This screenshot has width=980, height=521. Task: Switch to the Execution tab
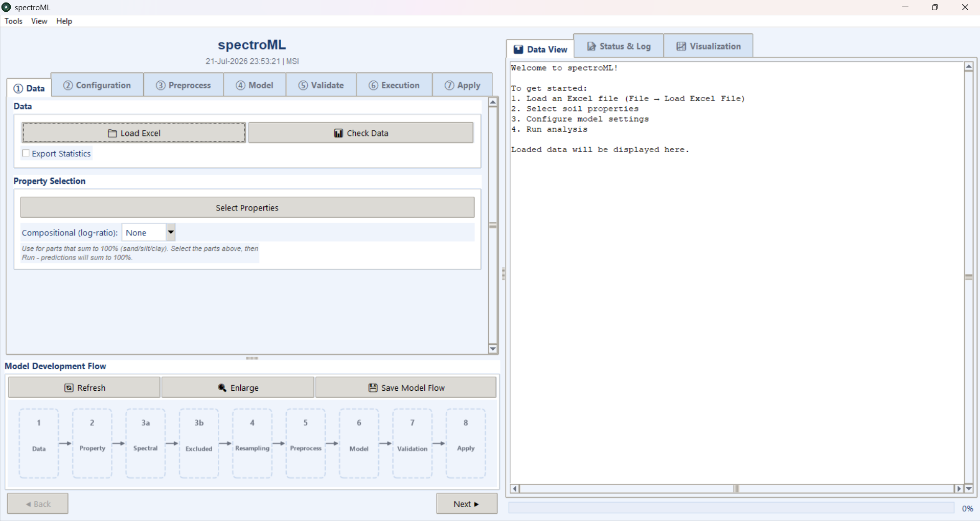tap(394, 85)
